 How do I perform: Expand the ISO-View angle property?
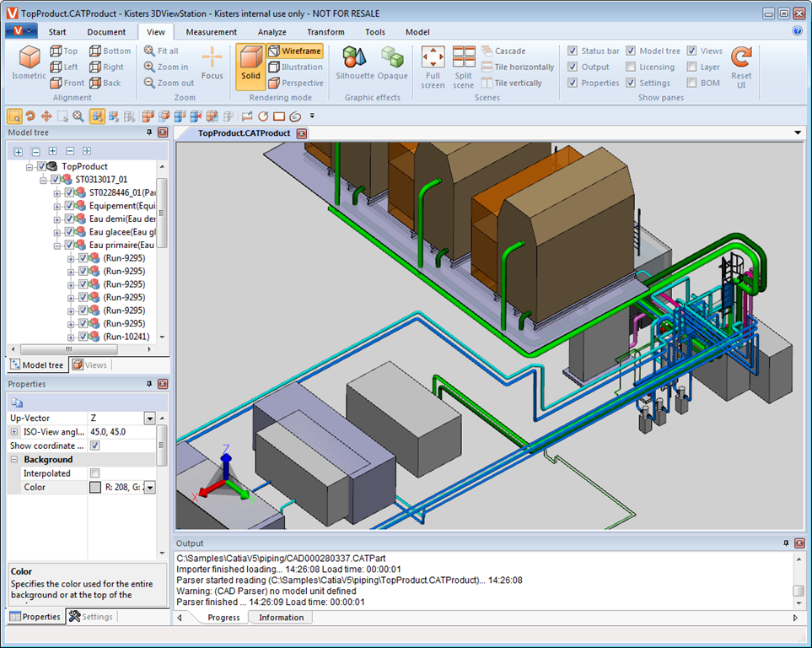[14, 432]
